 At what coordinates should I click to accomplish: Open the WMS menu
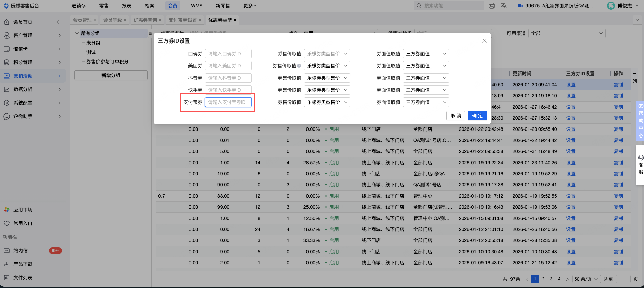[x=197, y=6]
